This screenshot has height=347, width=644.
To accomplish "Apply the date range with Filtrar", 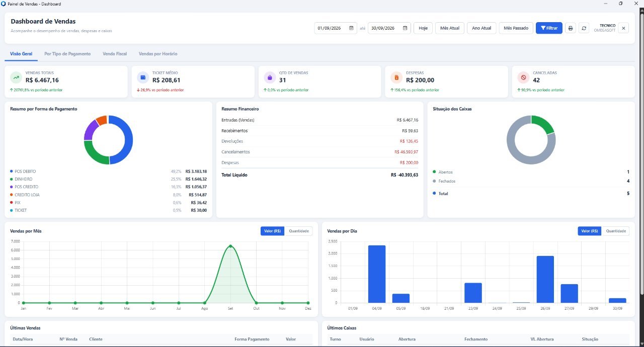I will (549, 28).
